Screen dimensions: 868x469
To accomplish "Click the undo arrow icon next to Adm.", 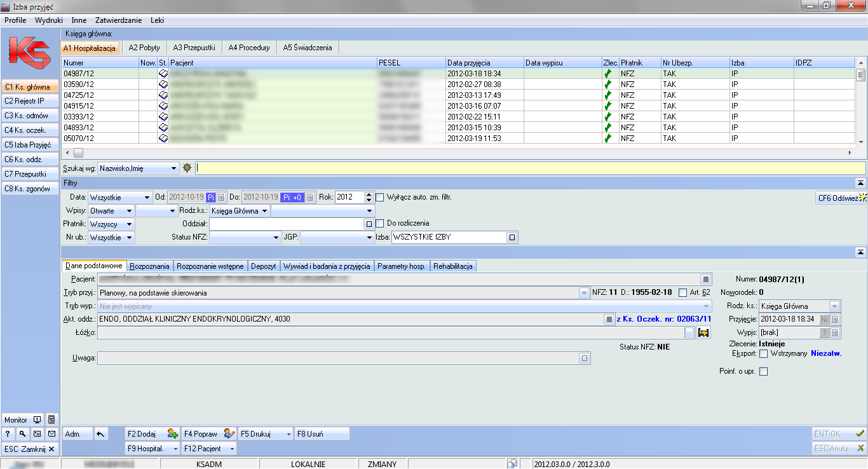I will point(101,434).
